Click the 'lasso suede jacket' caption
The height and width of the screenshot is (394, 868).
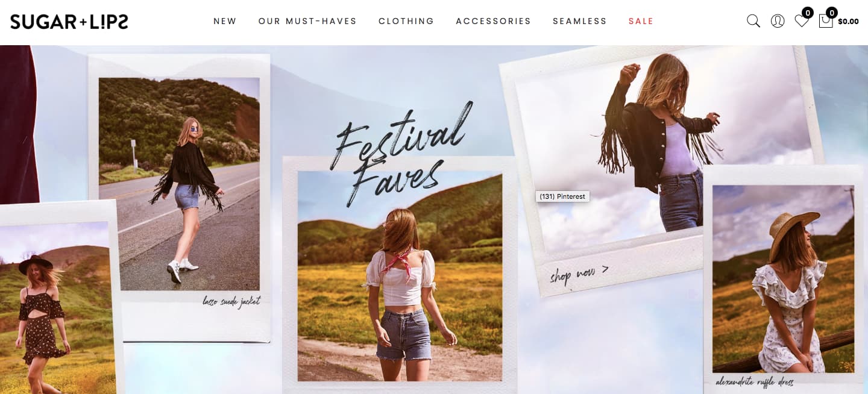[231, 301]
